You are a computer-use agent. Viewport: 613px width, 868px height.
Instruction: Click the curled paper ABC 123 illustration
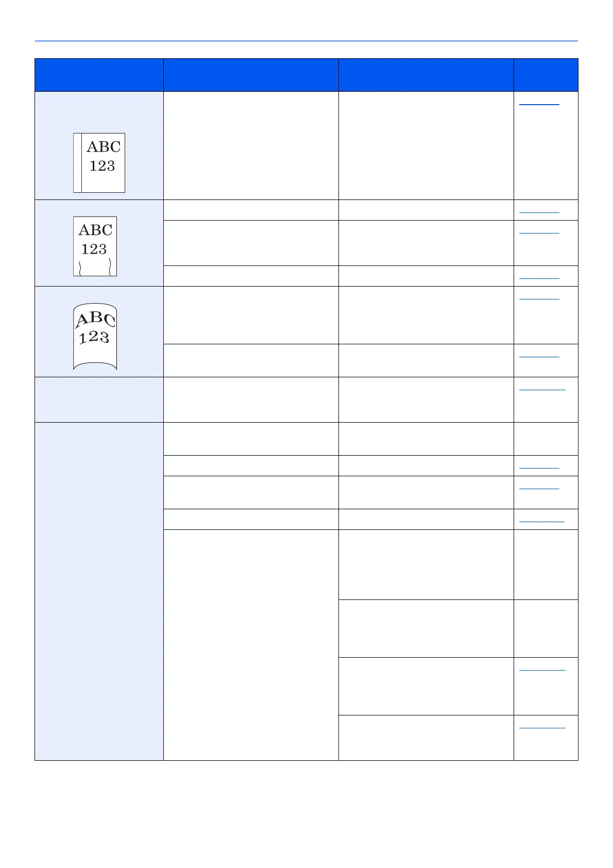[95, 336]
